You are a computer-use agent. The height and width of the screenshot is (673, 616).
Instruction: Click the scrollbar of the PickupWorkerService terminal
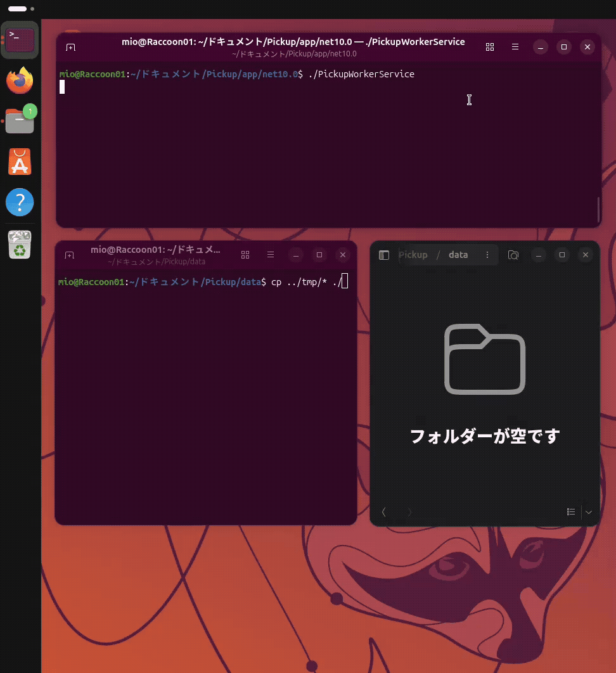pyautogui.click(x=598, y=210)
